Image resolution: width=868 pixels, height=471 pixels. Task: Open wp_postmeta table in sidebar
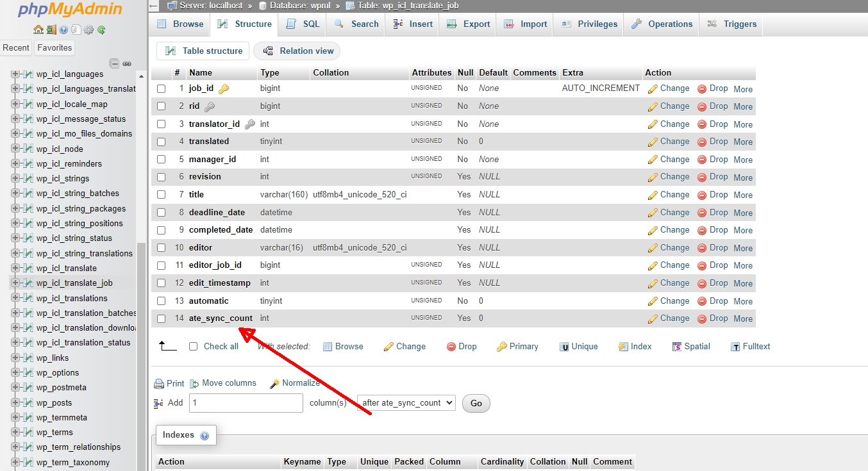click(62, 388)
